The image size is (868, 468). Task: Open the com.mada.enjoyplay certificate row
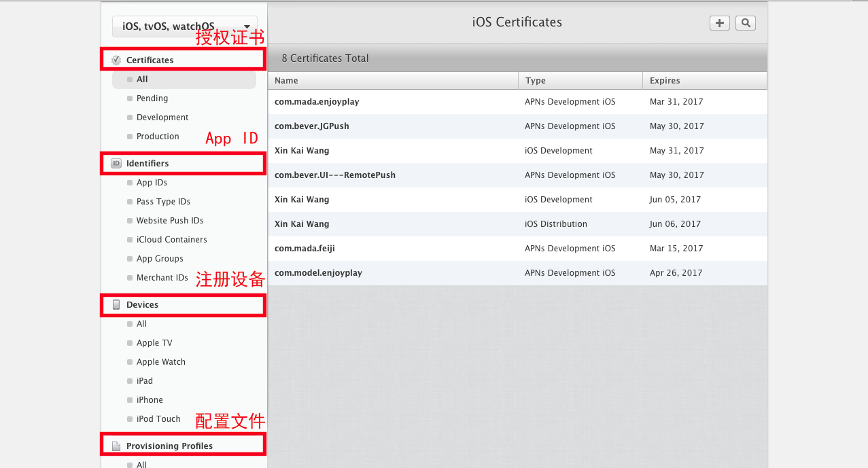517,102
